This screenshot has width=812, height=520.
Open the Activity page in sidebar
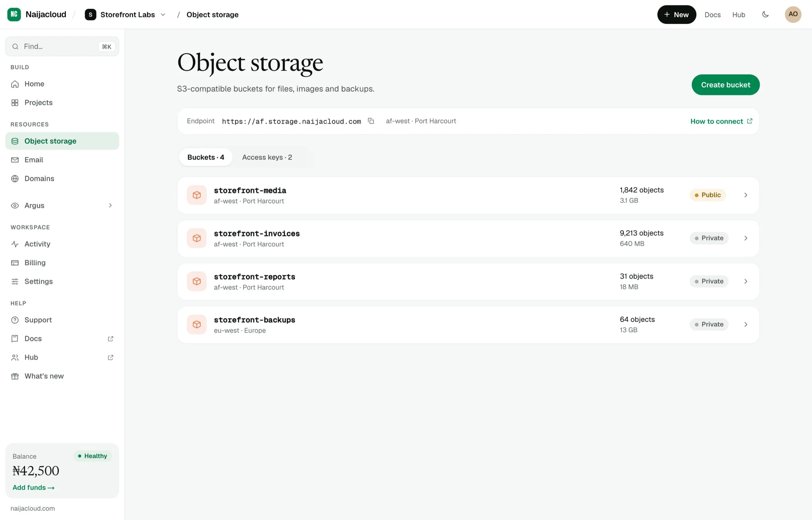pos(62,244)
